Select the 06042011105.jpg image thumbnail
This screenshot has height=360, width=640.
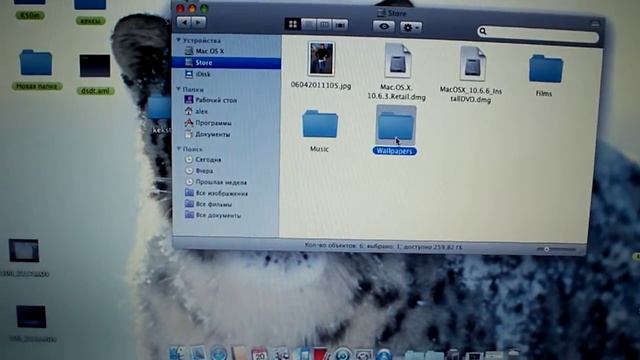321,60
